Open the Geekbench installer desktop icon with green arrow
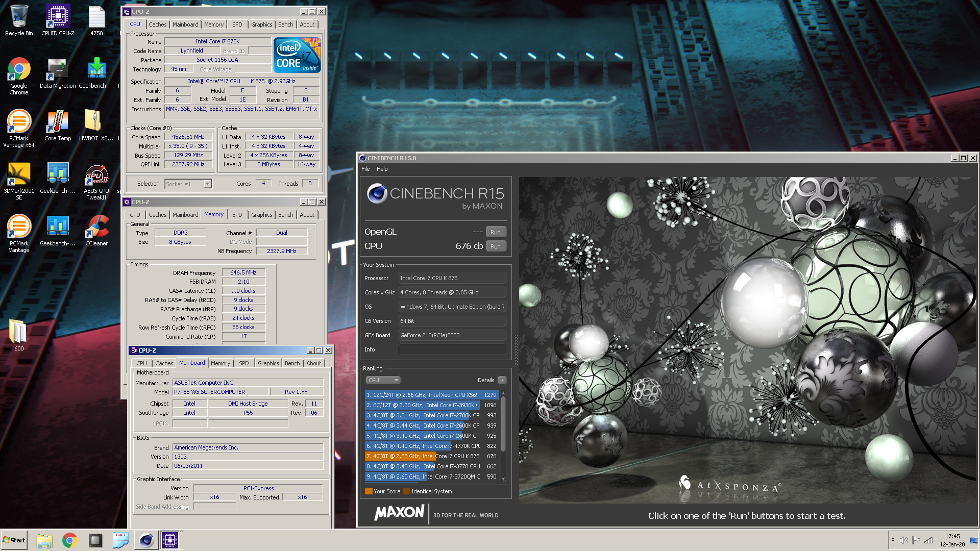 click(x=96, y=73)
